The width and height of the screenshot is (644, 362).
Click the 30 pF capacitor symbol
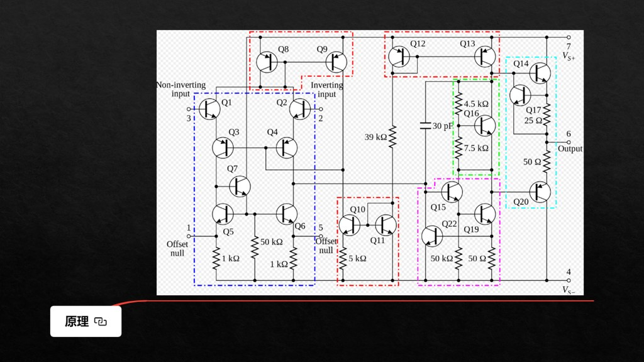pos(426,125)
